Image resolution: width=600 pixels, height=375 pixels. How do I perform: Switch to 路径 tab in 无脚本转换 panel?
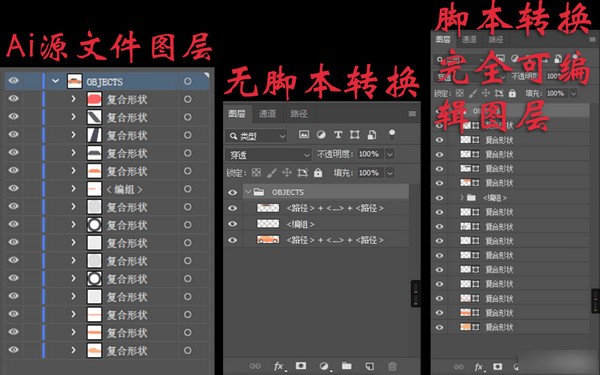(x=298, y=114)
